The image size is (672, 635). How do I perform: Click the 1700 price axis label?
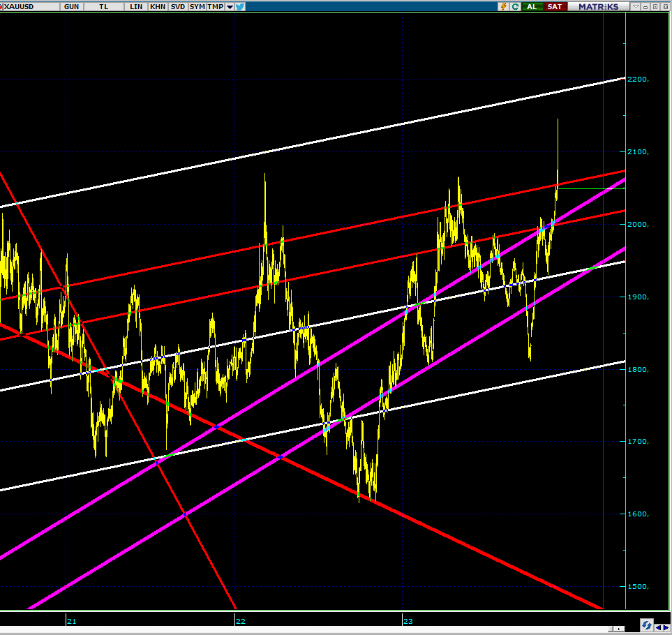(638, 441)
